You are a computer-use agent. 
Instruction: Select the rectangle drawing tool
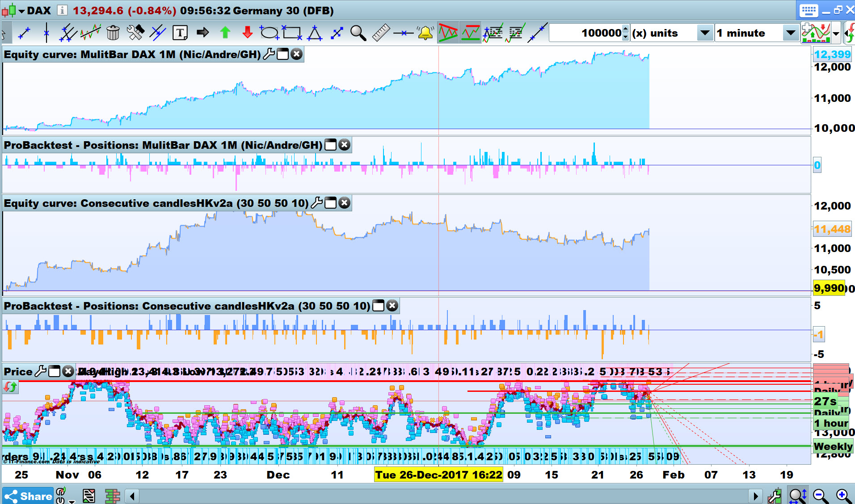click(x=292, y=33)
